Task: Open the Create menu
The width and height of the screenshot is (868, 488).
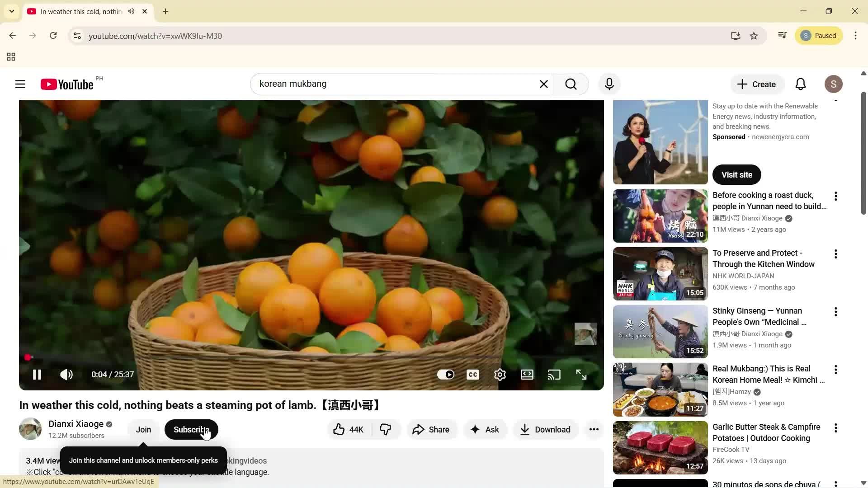Action: click(757, 84)
